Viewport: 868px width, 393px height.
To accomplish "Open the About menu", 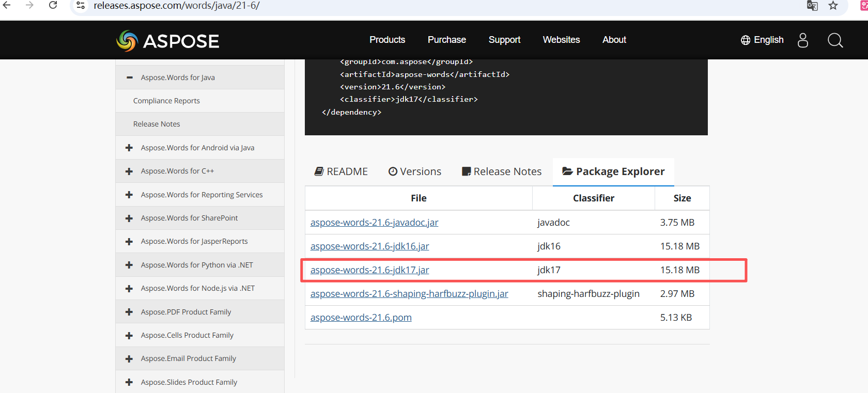I will click(614, 40).
